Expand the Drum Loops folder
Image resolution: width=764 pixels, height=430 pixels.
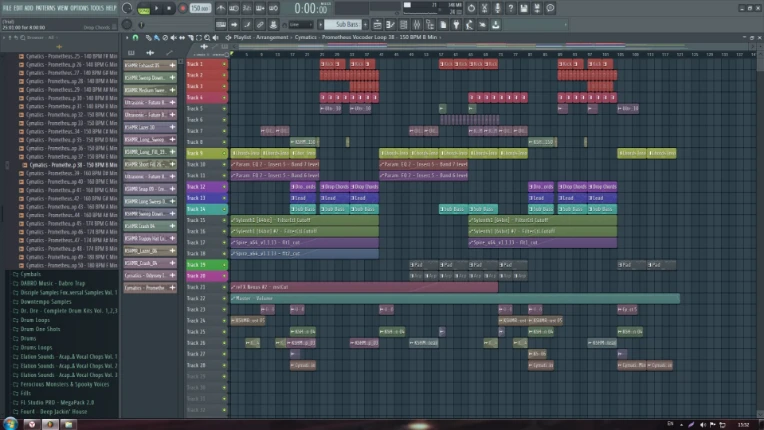pos(35,320)
